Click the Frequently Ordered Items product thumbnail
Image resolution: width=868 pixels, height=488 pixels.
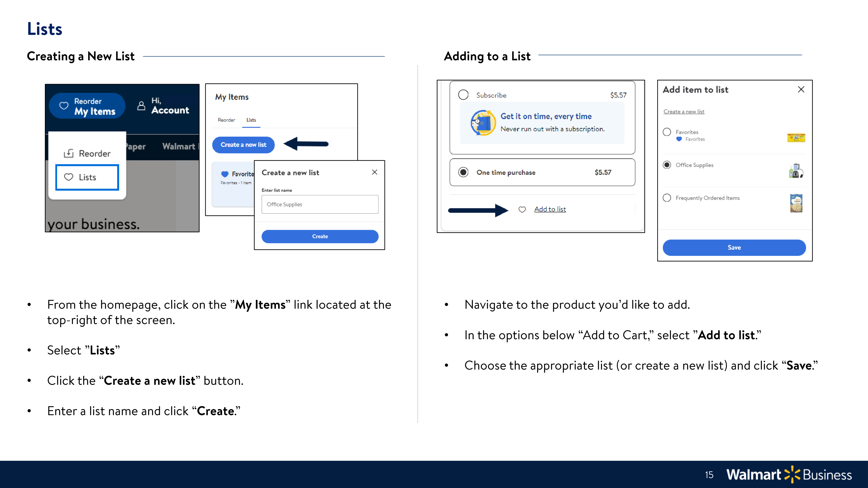(796, 203)
